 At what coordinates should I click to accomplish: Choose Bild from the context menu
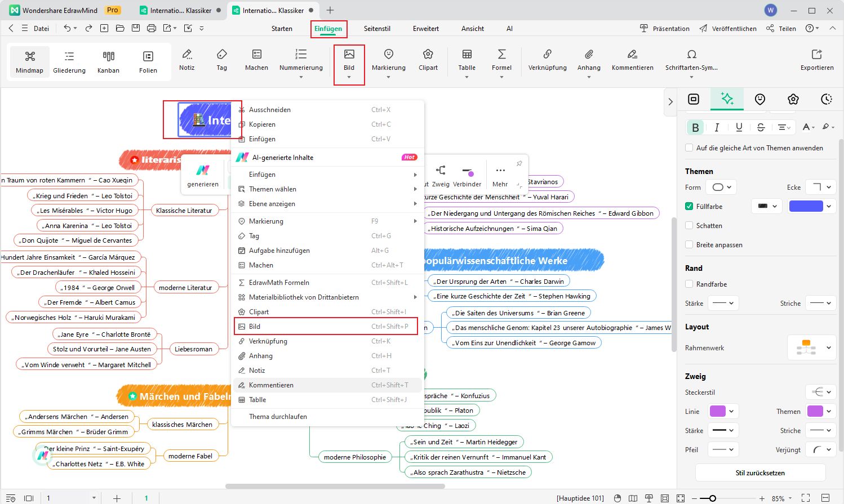coord(255,327)
